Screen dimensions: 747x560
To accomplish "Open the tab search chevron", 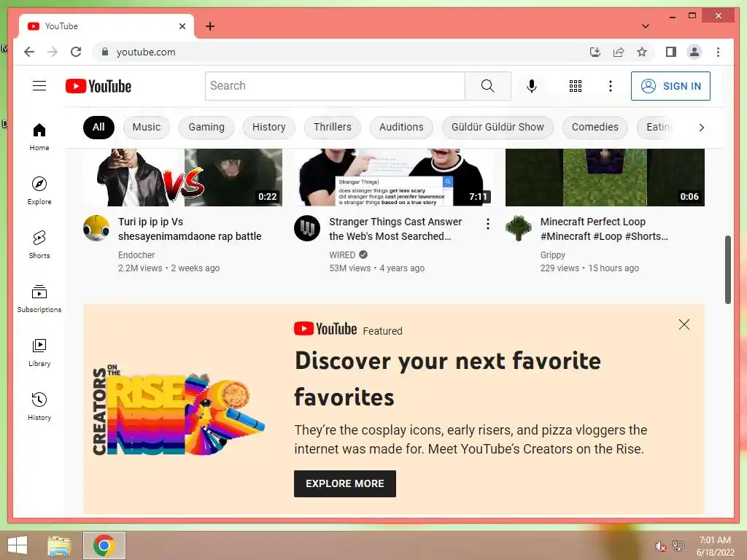I will [646, 26].
